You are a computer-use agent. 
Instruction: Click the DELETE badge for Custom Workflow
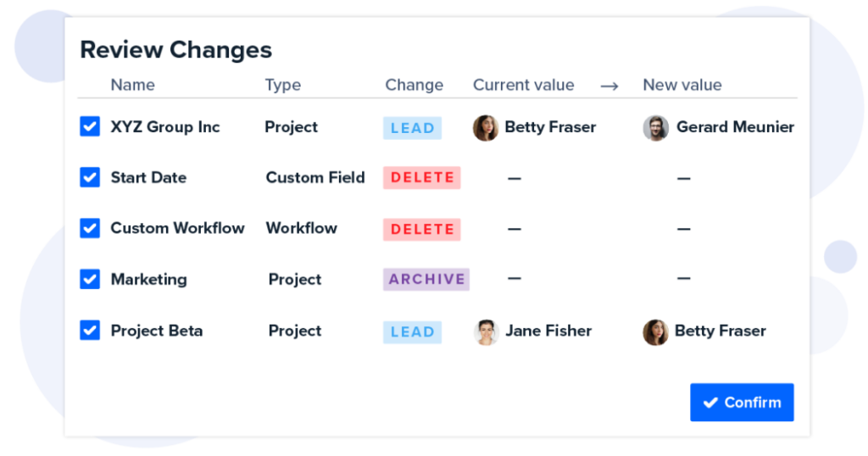click(422, 229)
